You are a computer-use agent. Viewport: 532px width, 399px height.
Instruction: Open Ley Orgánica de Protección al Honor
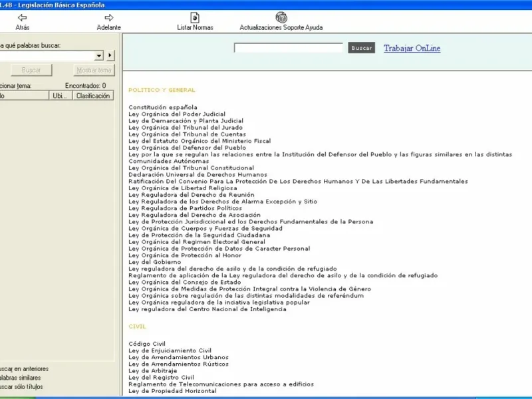click(x=185, y=255)
